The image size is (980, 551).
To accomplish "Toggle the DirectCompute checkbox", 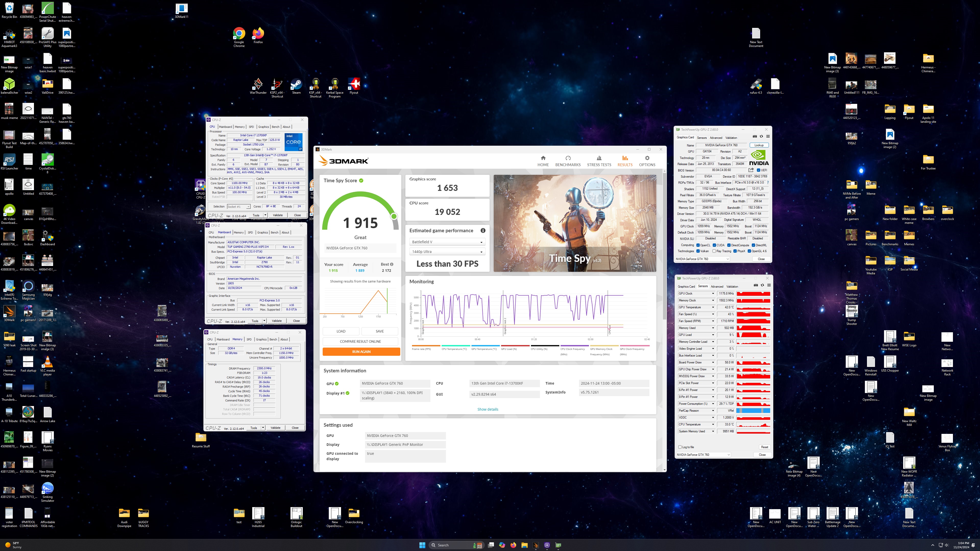I will tap(729, 245).
